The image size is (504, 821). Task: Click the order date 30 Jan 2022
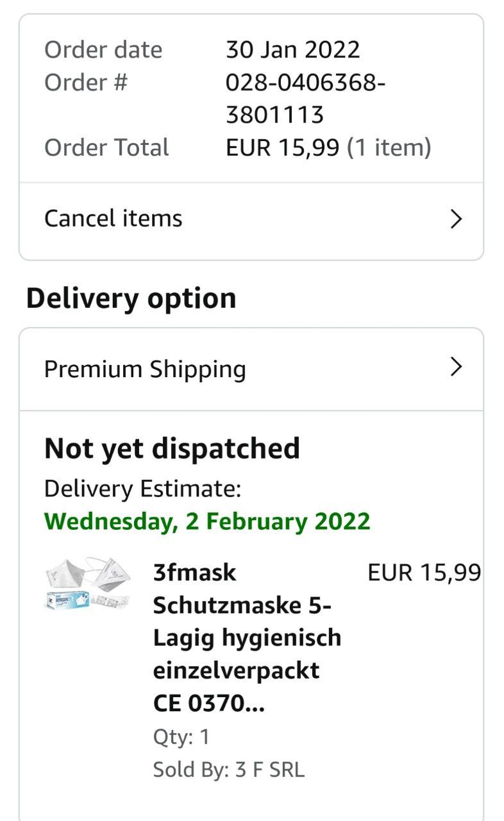click(292, 50)
